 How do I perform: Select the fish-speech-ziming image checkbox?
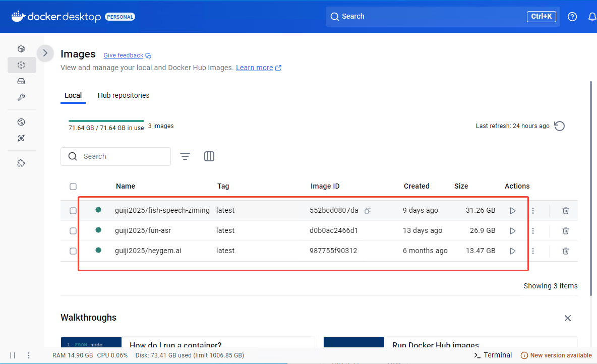click(x=73, y=211)
